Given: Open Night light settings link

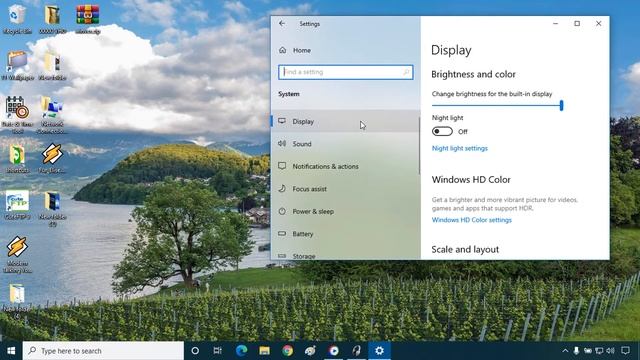Looking at the screenshot, I should point(460,148).
